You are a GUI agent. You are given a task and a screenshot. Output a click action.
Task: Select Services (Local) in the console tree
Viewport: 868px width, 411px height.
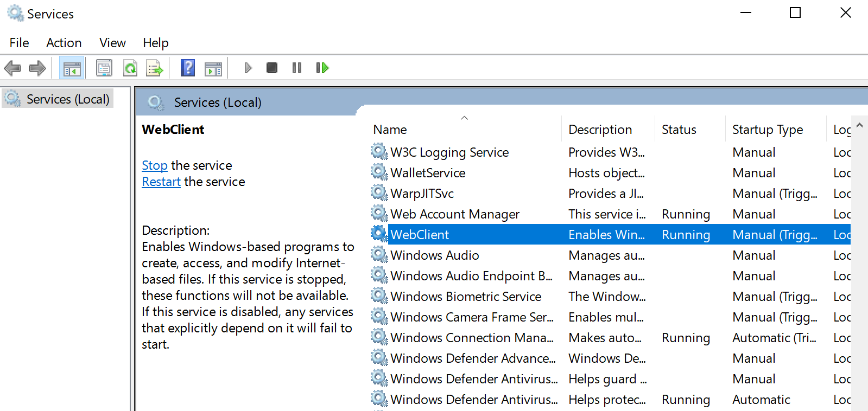point(67,99)
